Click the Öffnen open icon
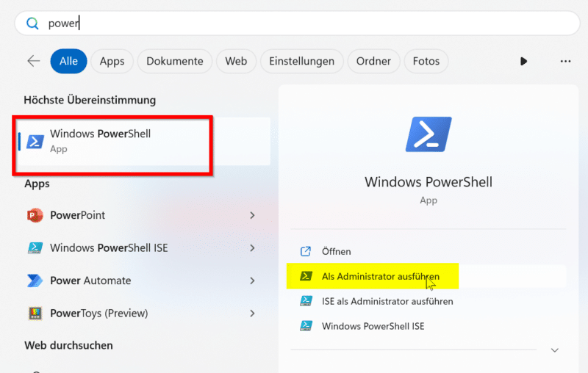This screenshot has height=373, width=588. point(306,251)
